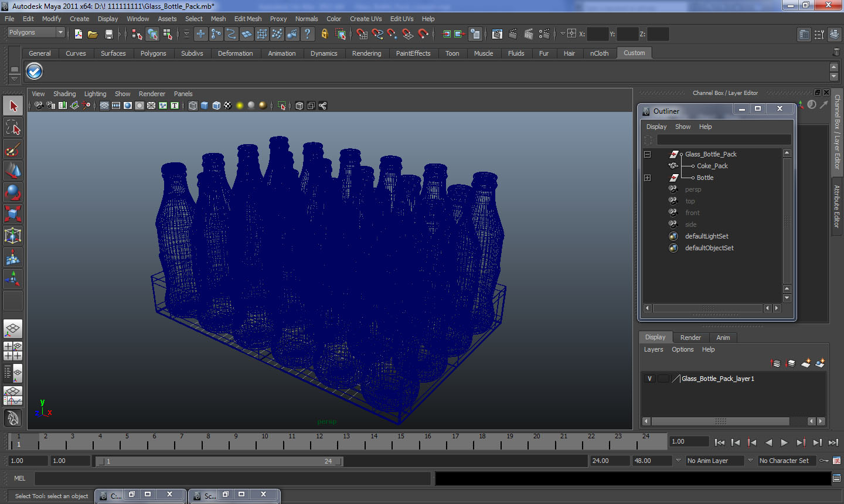Toggle visibility of Glass_Bottle_Pack_layer1

click(649, 379)
